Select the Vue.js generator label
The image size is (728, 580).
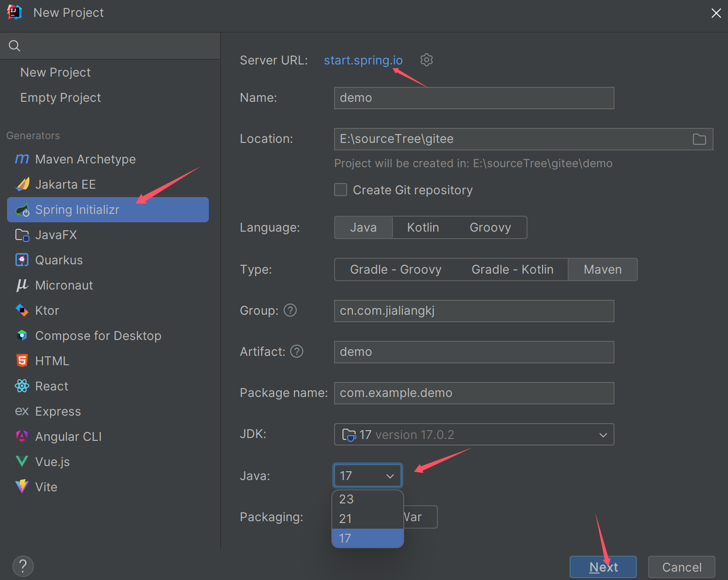(x=52, y=462)
